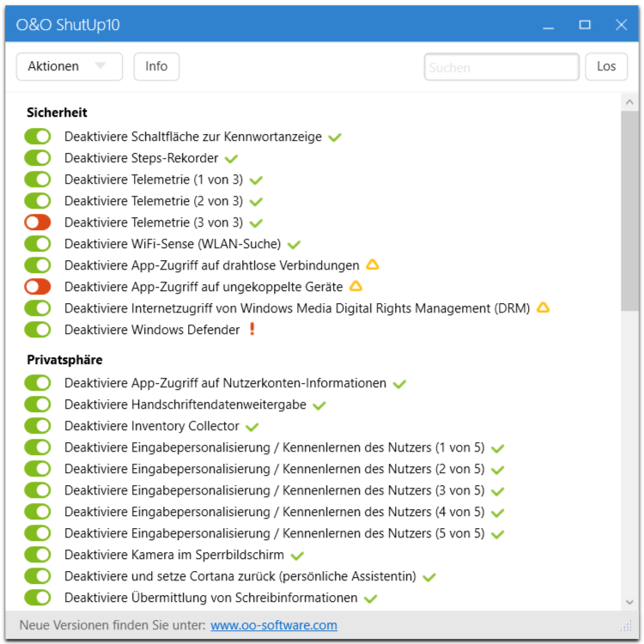Click the scrollbar down arrow
Image resolution: width=644 pixels, height=644 pixels.
tap(629, 602)
